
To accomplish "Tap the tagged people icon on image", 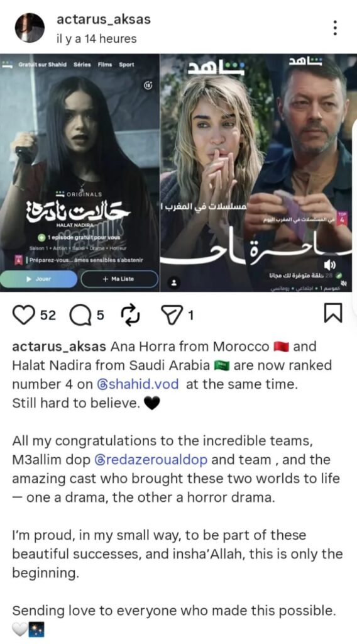I will (x=174, y=282).
